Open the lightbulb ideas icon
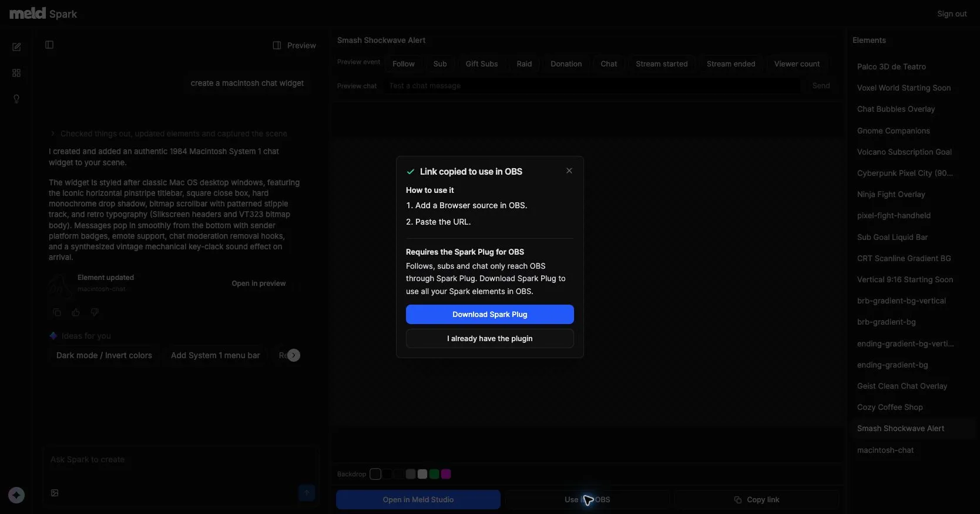This screenshot has height=514, width=980. pos(16,99)
